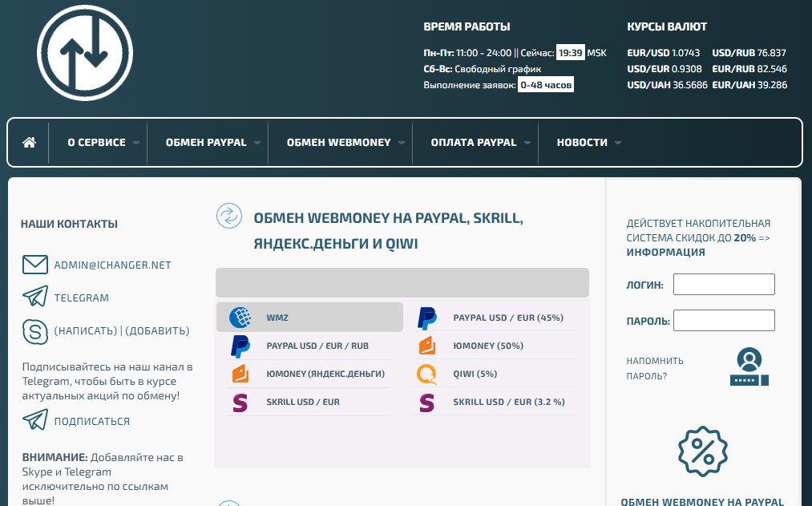This screenshot has width=812, height=506.
Task: Click the home icon in navigation bar
Action: click(30, 143)
